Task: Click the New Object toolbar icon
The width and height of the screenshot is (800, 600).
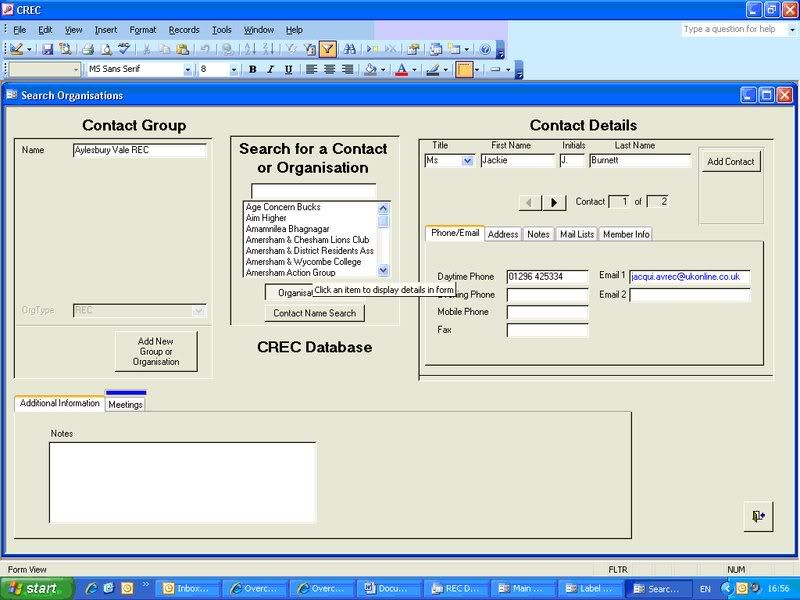Action: tap(454, 49)
